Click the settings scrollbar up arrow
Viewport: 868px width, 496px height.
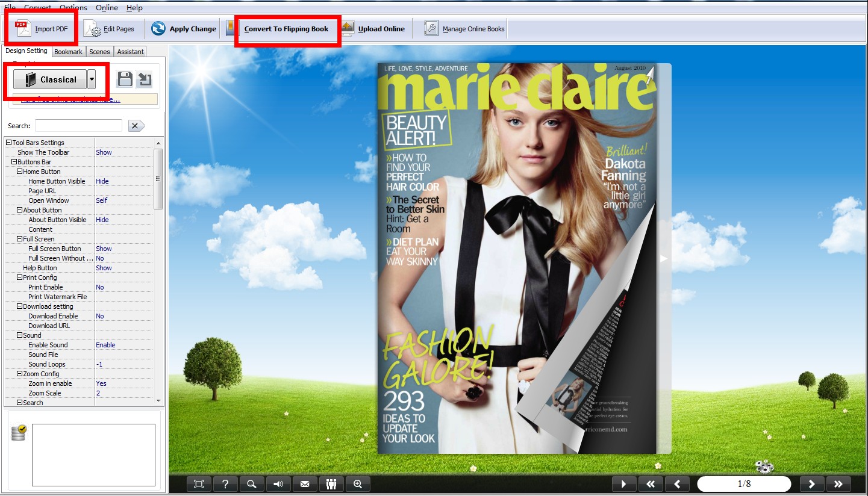point(158,143)
